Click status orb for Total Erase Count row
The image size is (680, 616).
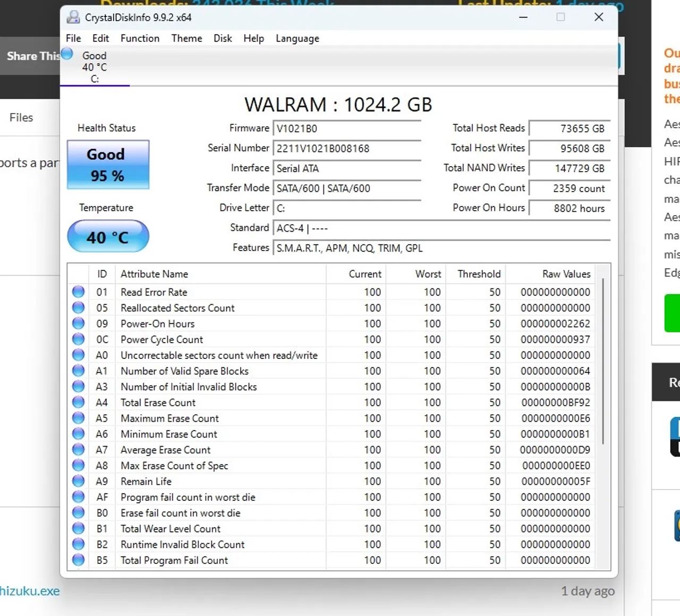coord(78,402)
